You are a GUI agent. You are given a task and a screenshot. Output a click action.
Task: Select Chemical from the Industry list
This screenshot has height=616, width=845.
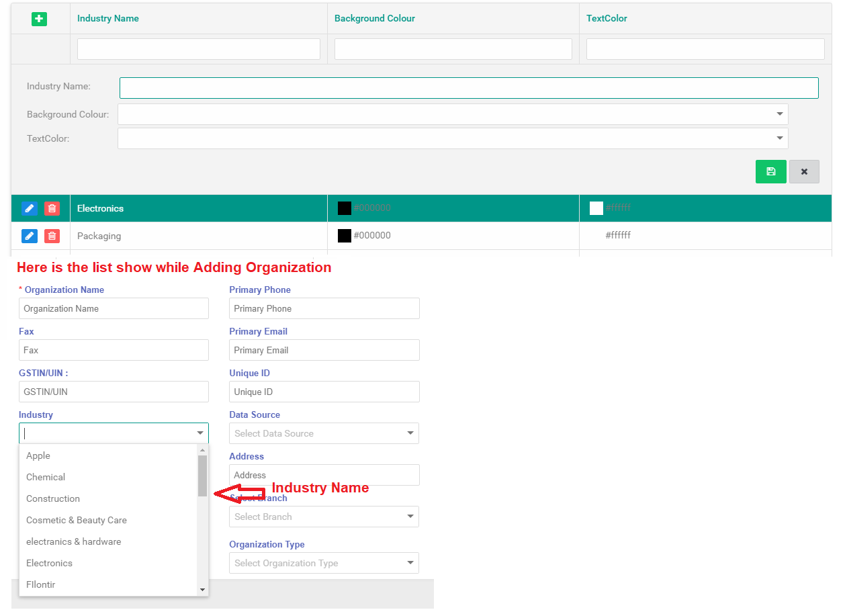(x=46, y=477)
